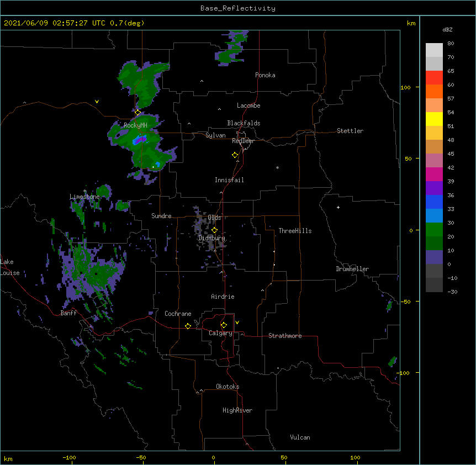476x465 pixels.
Task: Pick the yellow diamond marker below Cochrane
Action: point(188,326)
